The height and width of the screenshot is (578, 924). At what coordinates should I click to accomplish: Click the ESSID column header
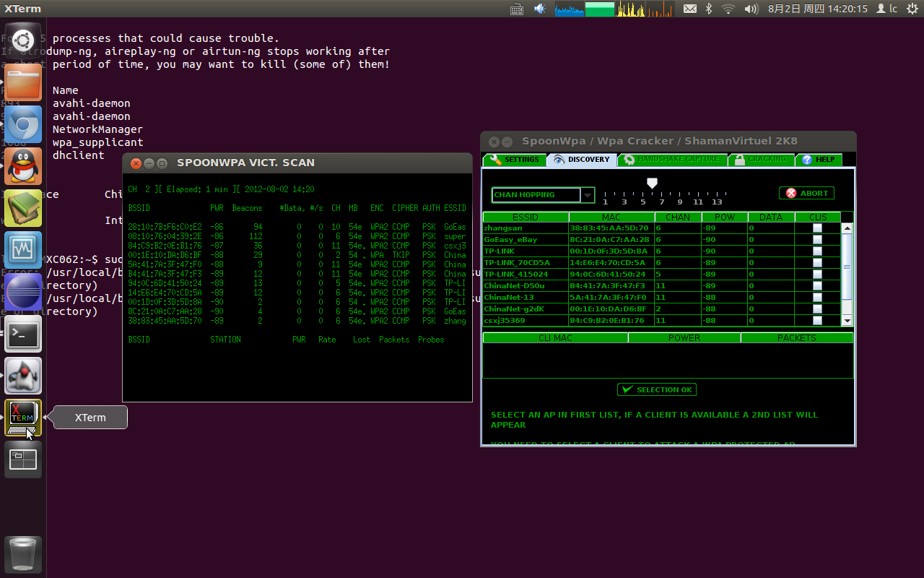coord(526,217)
